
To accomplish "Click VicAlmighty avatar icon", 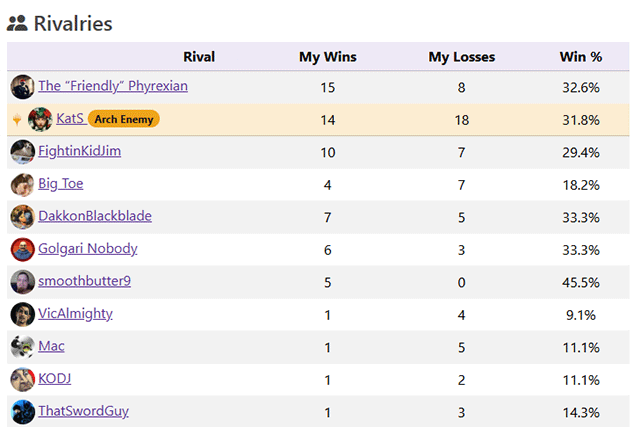I will [22, 314].
